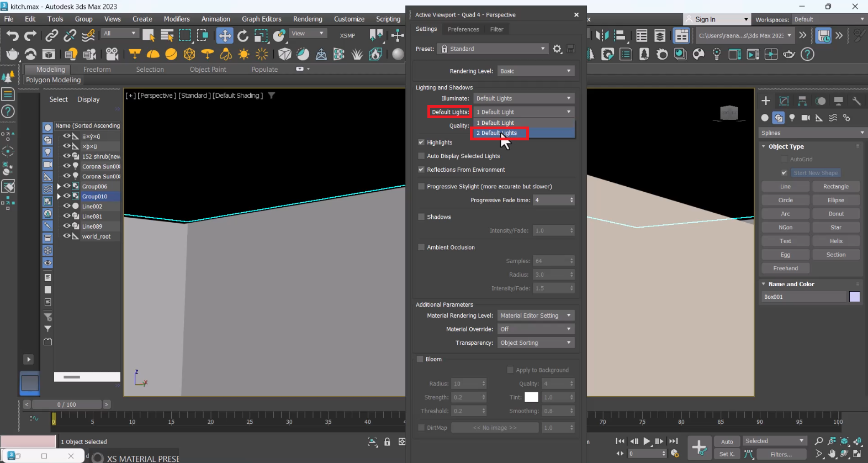Open the Create panel plus icon
The height and width of the screenshot is (463, 868).
[766, 101]
